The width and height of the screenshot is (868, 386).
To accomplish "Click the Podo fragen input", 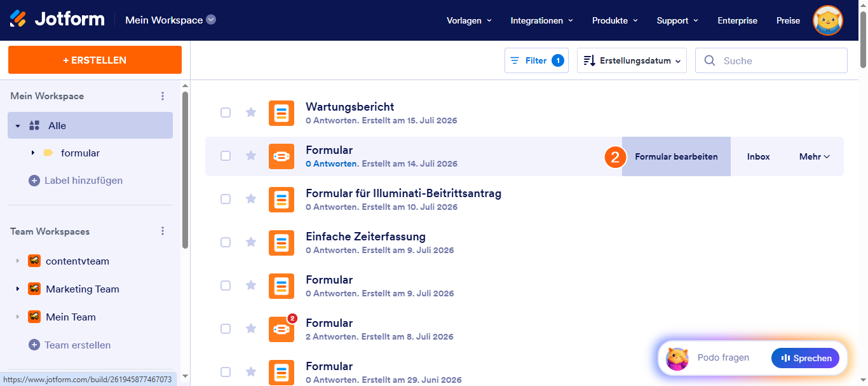I will tap(723, 358).
